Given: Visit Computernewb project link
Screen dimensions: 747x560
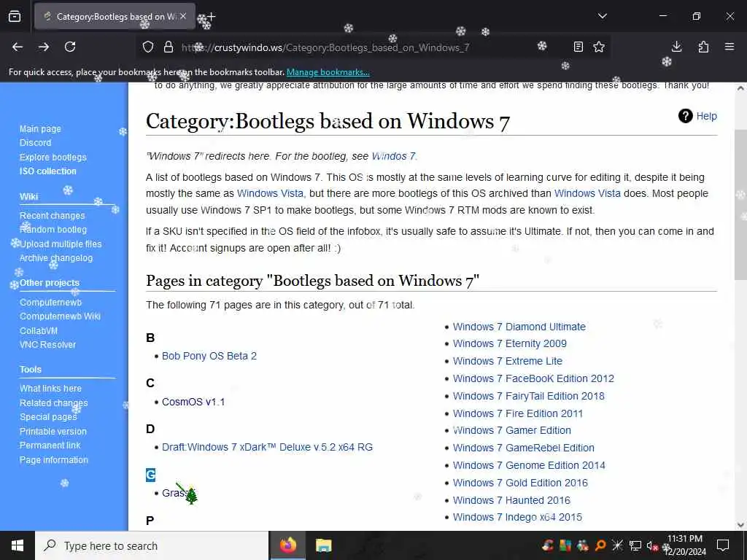Looking at the screenshot, I should 50,303.
